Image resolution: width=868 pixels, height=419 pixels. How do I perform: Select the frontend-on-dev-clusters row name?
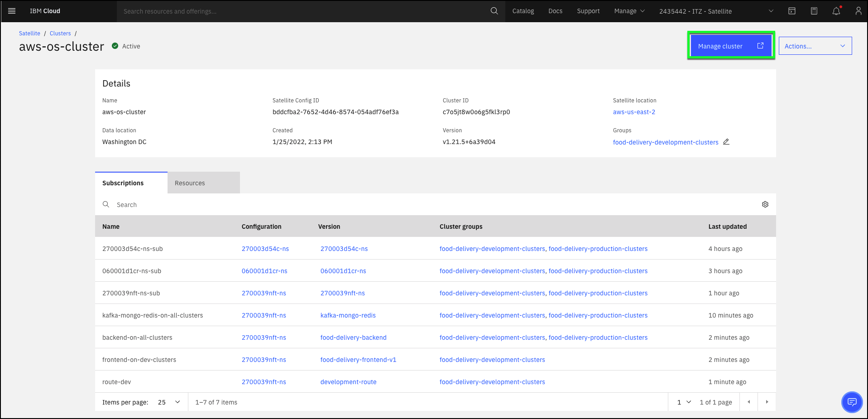click(x=139, y=360)
